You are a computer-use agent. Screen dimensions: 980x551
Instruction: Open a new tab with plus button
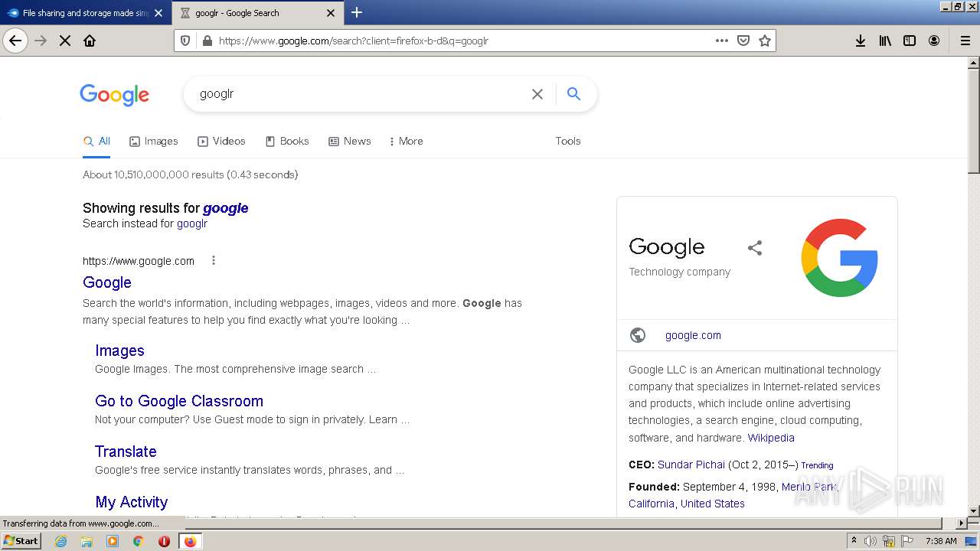pyautogui.click(x=357, y=12)
